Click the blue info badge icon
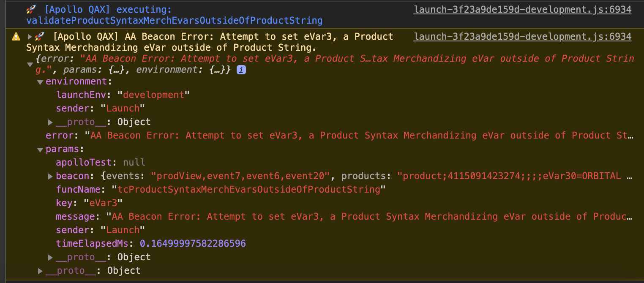This screenshot has height=283, width=644. coord(241,71)
